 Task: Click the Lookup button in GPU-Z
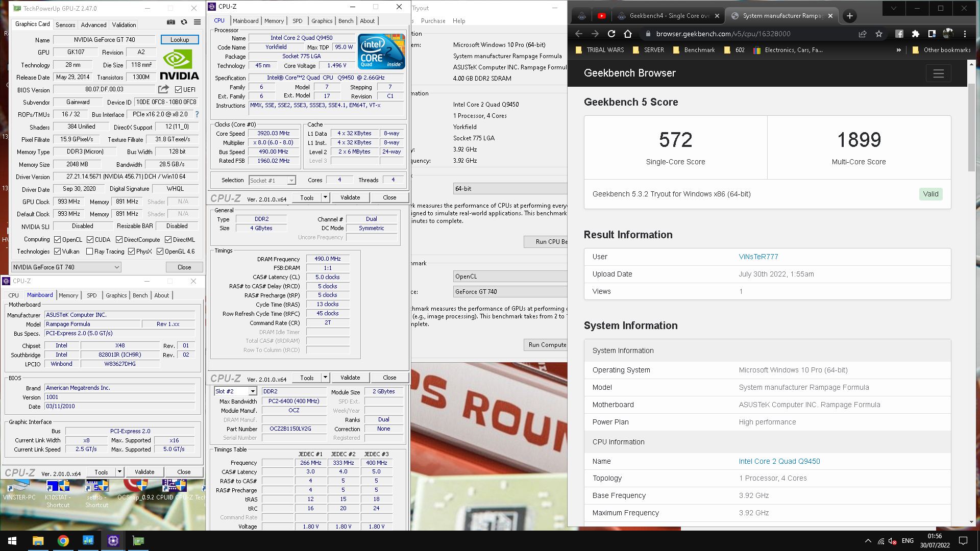click(x=180, y=40)
